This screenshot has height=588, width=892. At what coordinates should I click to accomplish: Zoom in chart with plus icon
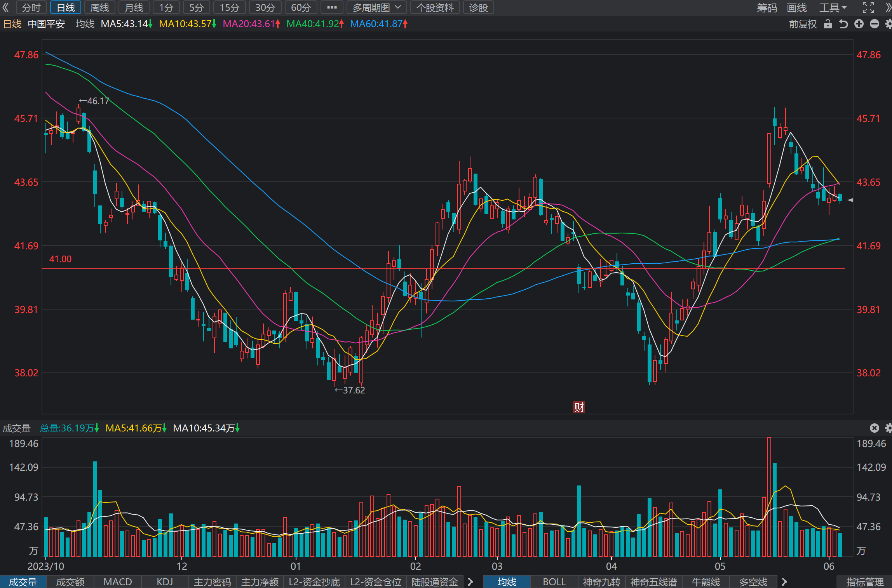click(x=859, y=24)
